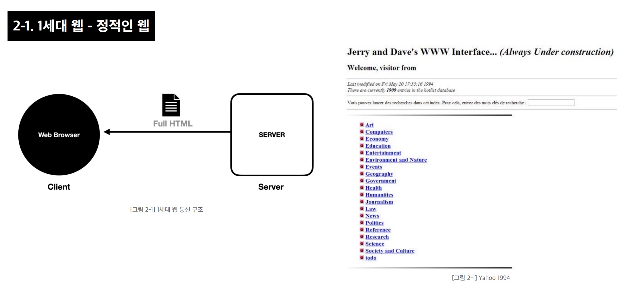
Task: Click the red bullet beside Health
Action: [x=362, y=187]
